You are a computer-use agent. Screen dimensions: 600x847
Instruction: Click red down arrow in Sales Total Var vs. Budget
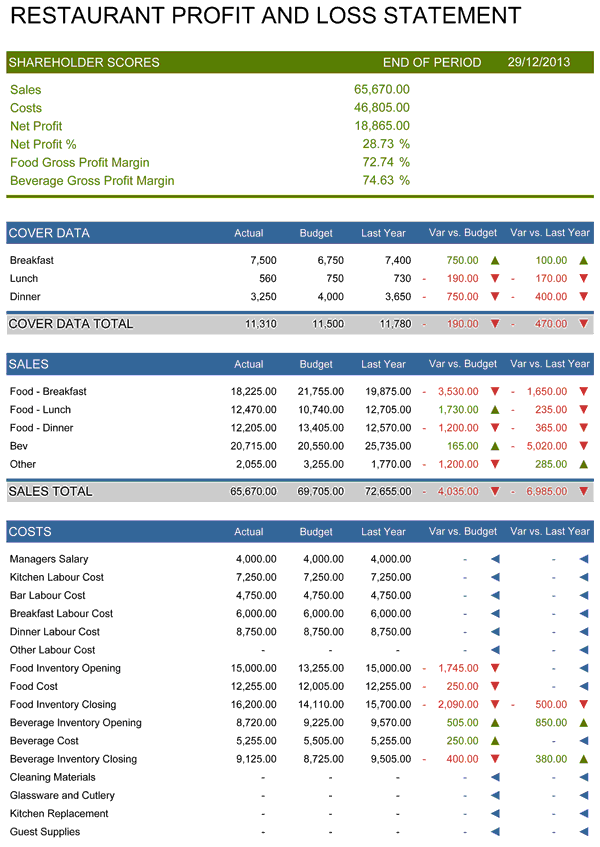click(494, 492)
